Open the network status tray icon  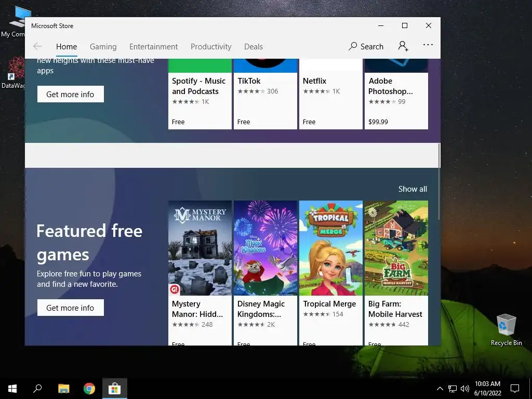453,389
